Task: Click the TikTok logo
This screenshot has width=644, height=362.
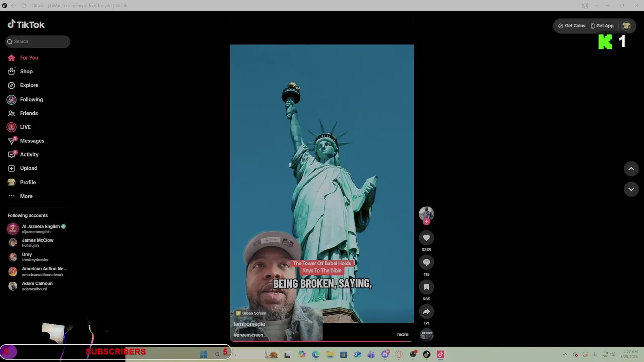Action: (26, 24)
